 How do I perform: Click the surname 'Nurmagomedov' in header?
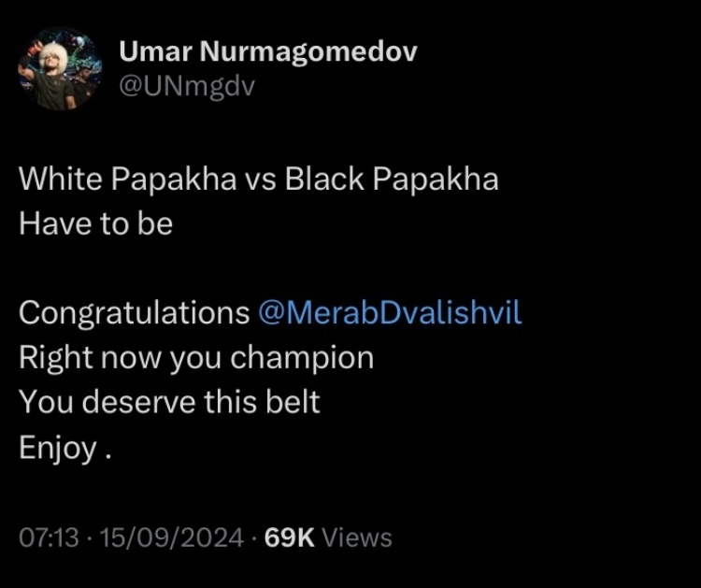coord(308,51)
